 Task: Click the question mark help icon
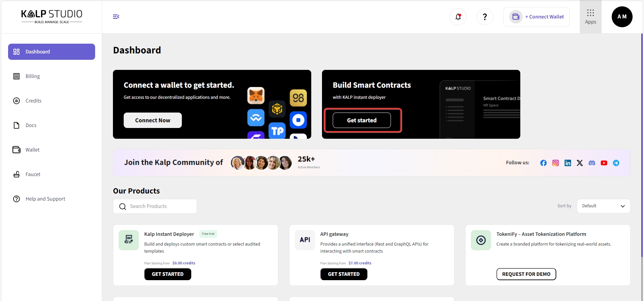point(485,17)
